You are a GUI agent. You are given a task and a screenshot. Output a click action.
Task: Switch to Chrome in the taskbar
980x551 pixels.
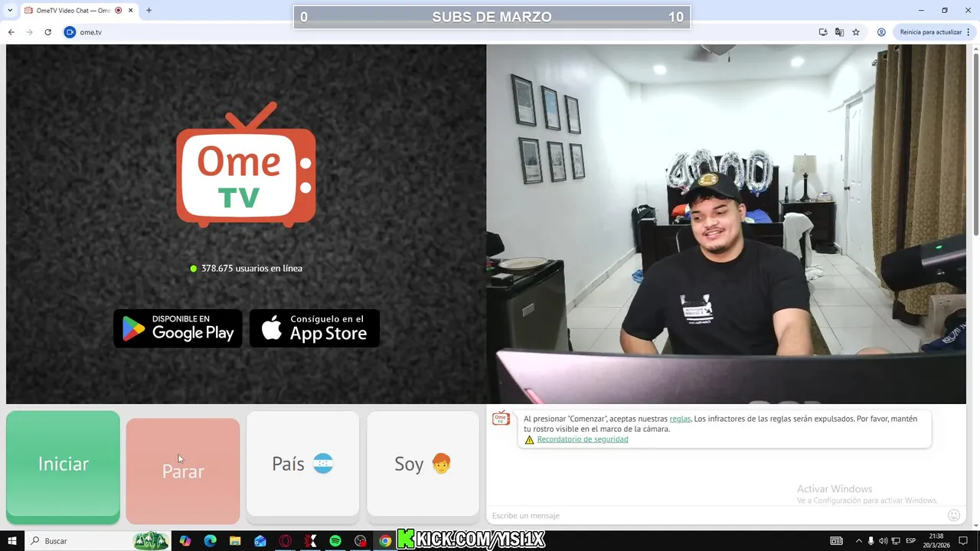(385, 541)
